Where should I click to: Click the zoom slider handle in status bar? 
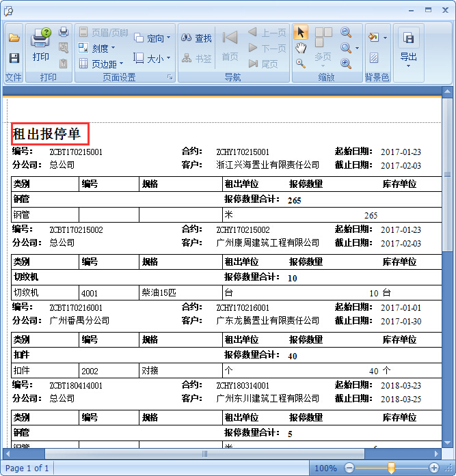(391, 468)
